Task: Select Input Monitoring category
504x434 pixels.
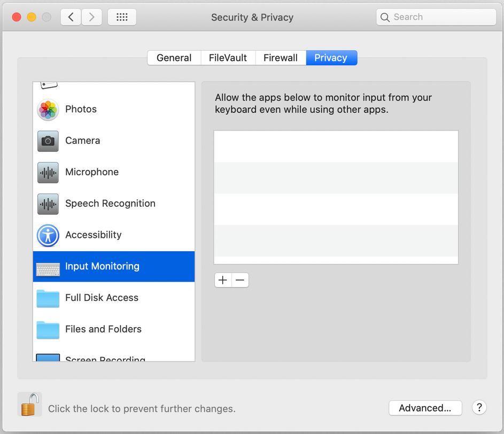Action: click(x=114, y=267)
